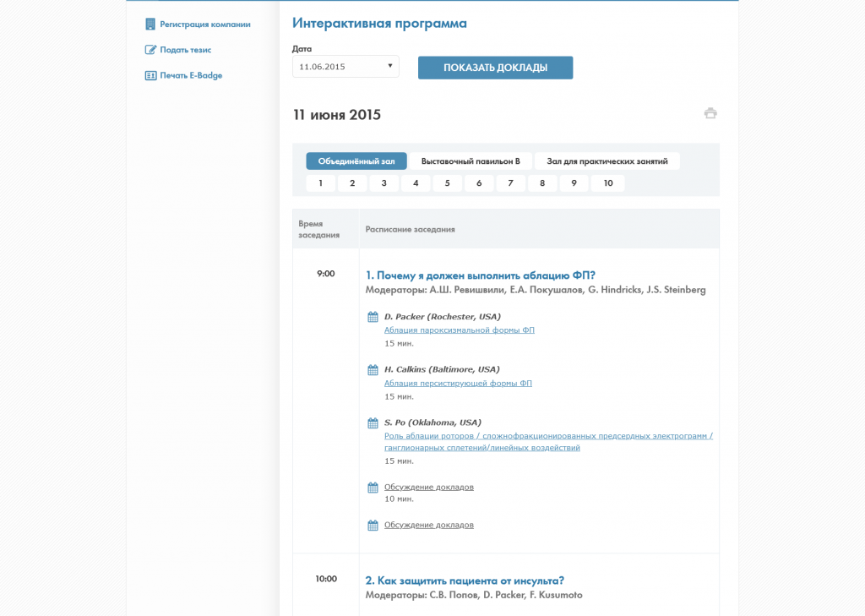
Task: Click calendar icon by 10 мин. discussion
Action: (x=373, y=488)
